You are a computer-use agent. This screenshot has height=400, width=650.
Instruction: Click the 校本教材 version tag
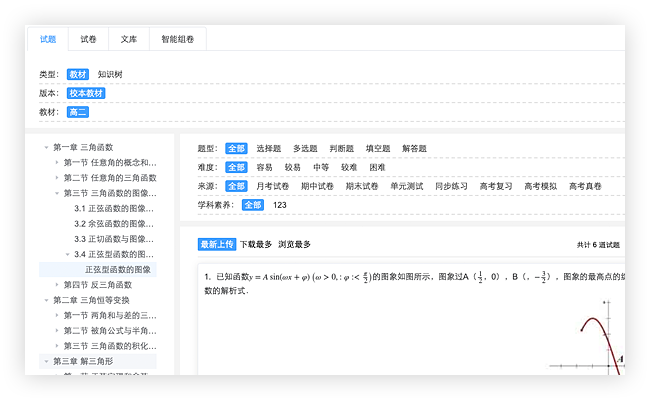[86, 93]
